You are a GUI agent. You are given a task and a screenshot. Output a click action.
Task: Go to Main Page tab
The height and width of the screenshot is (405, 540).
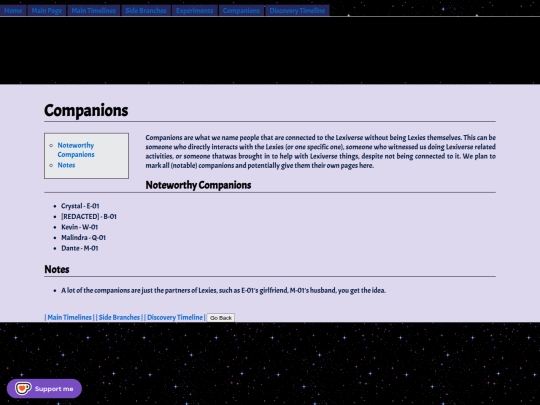point(46,10)
